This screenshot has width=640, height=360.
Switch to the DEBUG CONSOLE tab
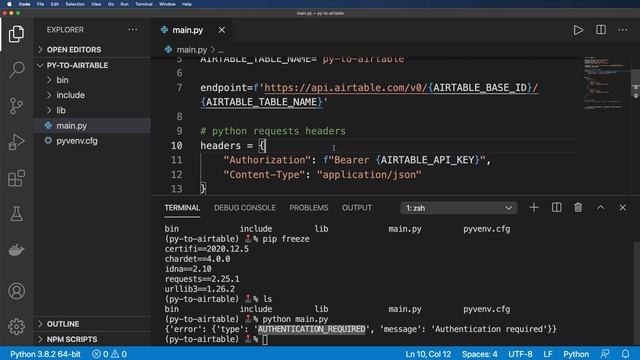click(x=244, y=208)
